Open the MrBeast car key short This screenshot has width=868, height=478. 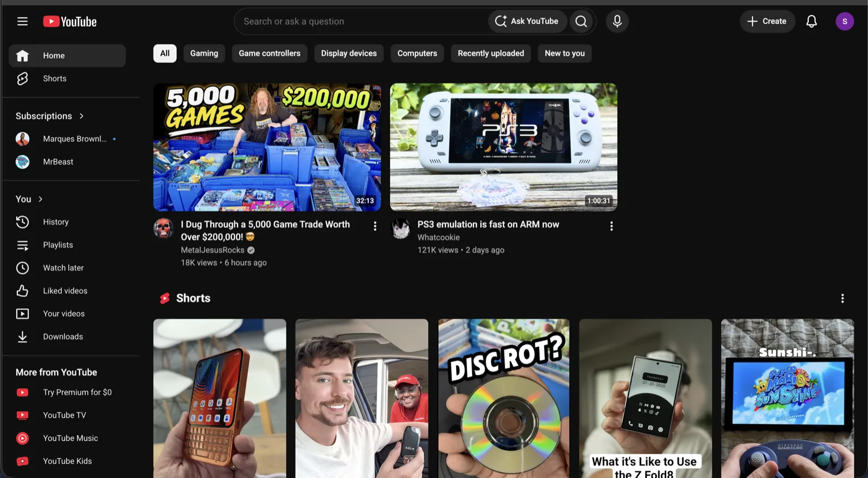pyautogui.click(x=362, y=398)
